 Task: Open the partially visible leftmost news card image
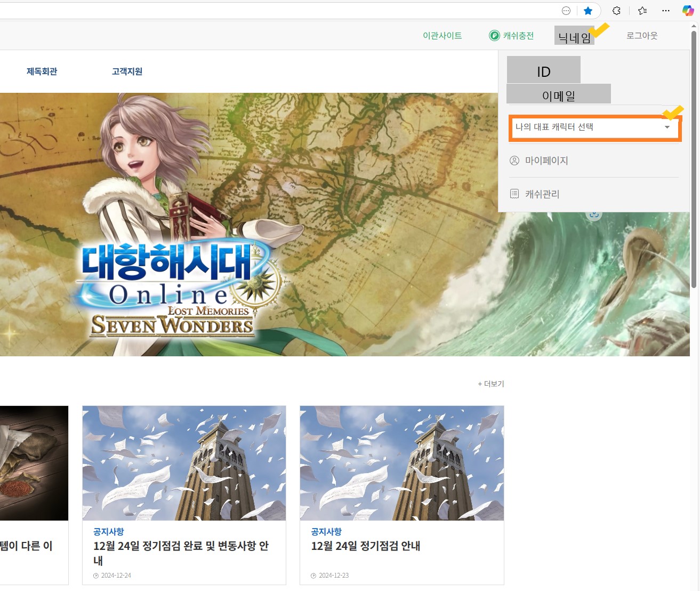click(34, 463)
